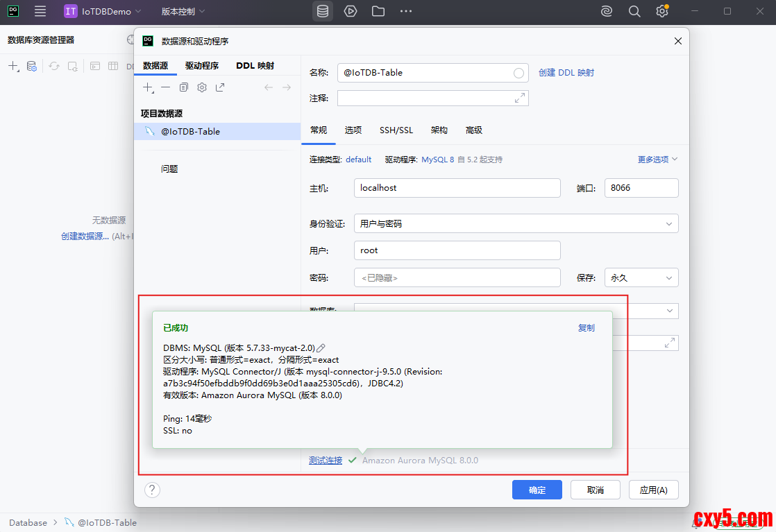Image resolution: width=776 pixels, height=532 pixels.
Task: Switch to the 驱动程序 drivers tab
Action: click(201, 66)
